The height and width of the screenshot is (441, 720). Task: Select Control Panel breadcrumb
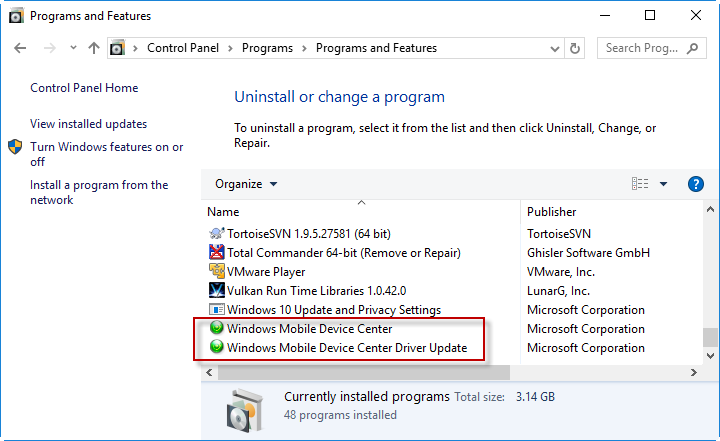pos(183,48)
